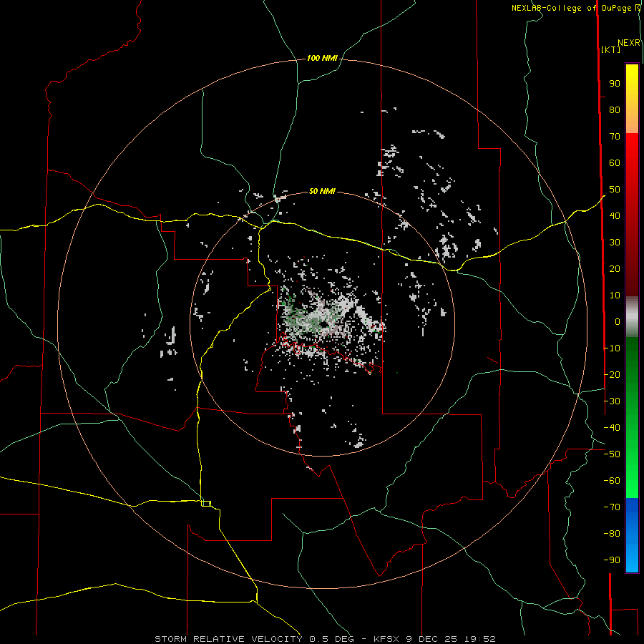The height and width of the screenshot is (644, 644).
Task: Click the 90 value on the velocity scale
Action: click(x=615, y=84)
